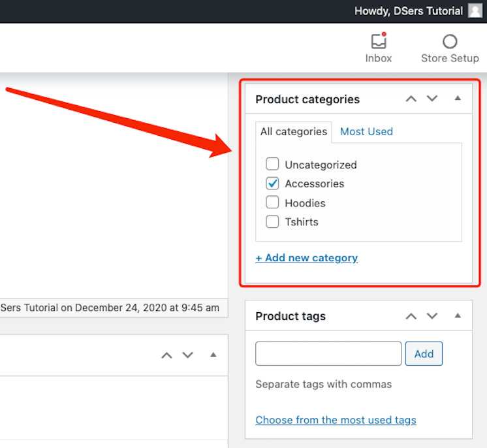The image size is (487, 448).
Task: Move Product categories panel up
Action: coord(411,99)
